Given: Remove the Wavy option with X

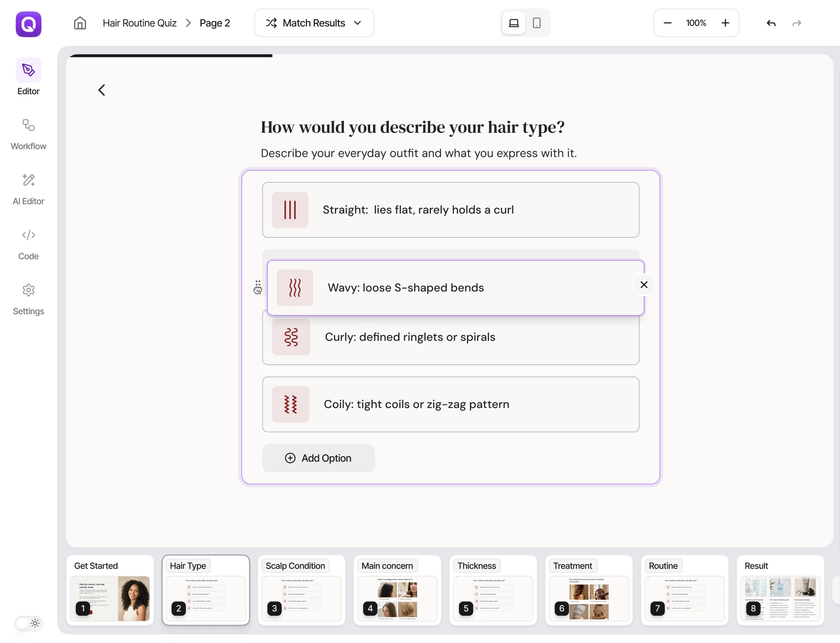Looking at the screenshot, I should pyautogui.click(x=644, y=285).
